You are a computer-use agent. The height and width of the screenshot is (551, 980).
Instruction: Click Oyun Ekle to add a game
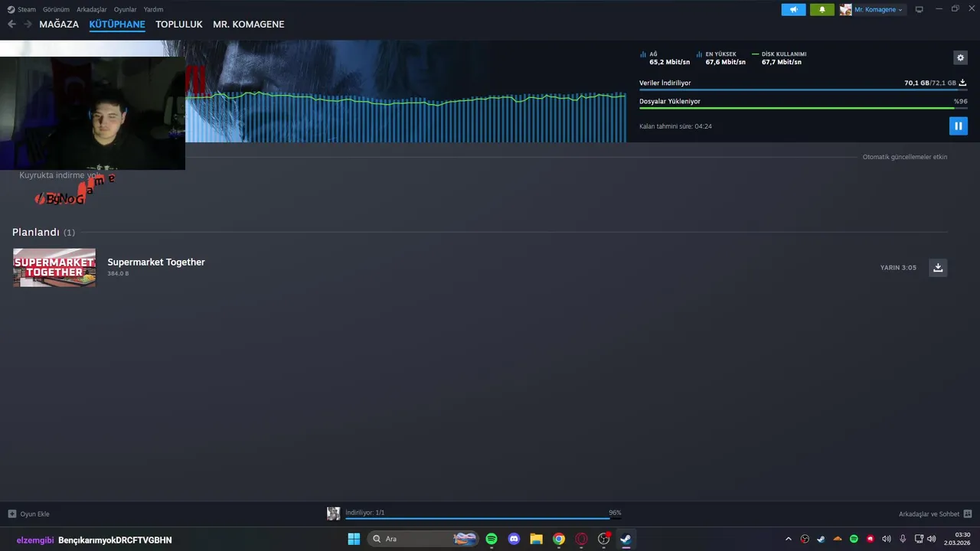pos(29,514)
